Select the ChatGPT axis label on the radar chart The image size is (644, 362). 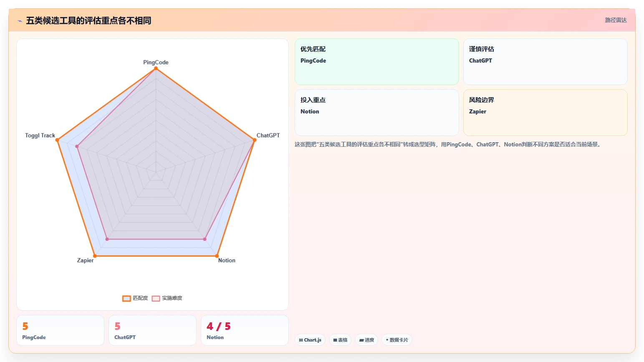pos(268,135)
